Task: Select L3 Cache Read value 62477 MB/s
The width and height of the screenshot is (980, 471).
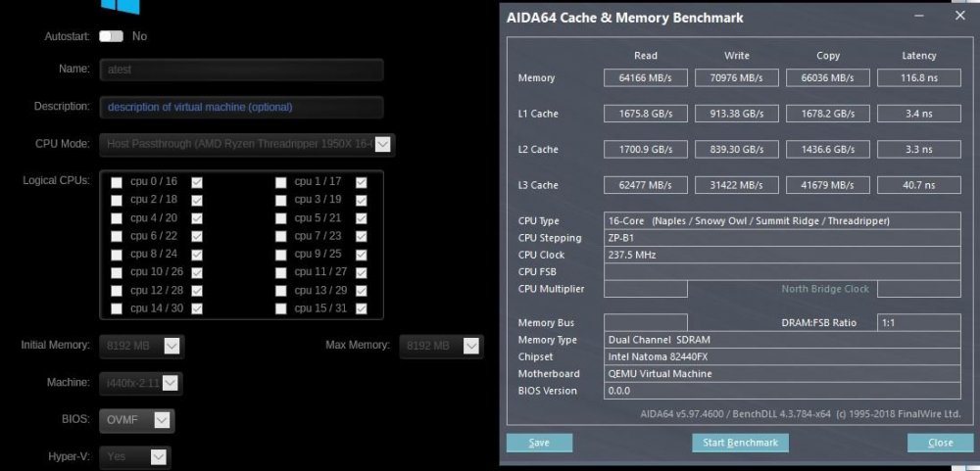Action: [646, 185]
